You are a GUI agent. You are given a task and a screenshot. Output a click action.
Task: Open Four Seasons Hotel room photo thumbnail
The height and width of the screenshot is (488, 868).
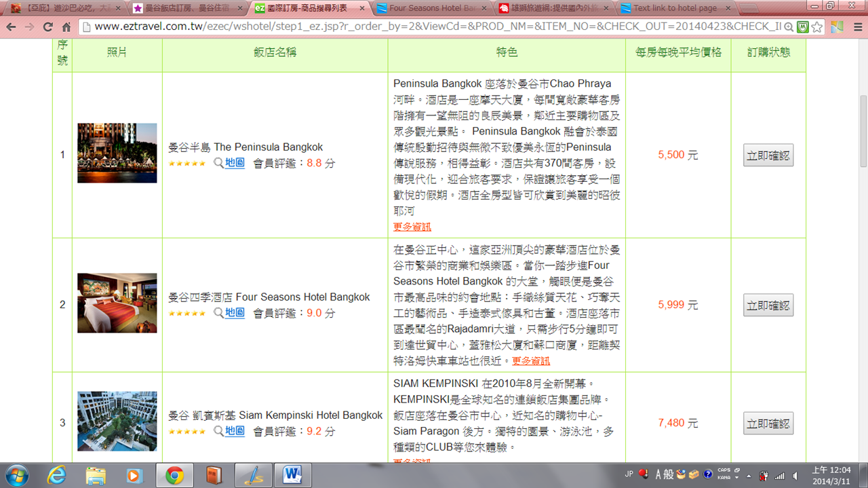click(x=117, y=303)
